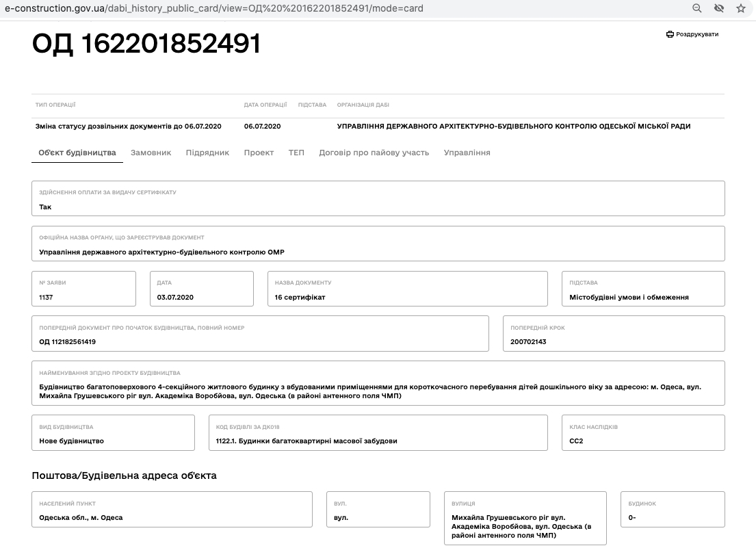Image resolution: width=756 pixels, height=548 pixels.
Task: Click the ДАТА ОПЕРАЦІЇ column header
Action: [x=265, y=105]
